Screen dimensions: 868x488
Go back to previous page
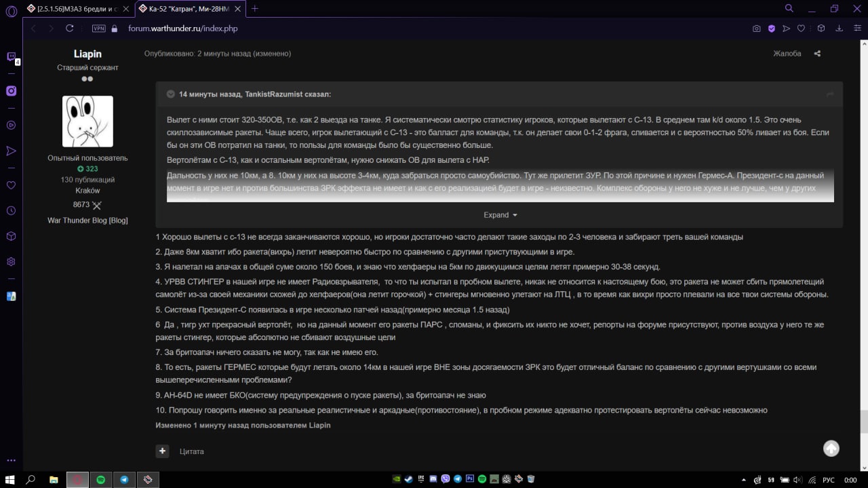click(33, 29)
